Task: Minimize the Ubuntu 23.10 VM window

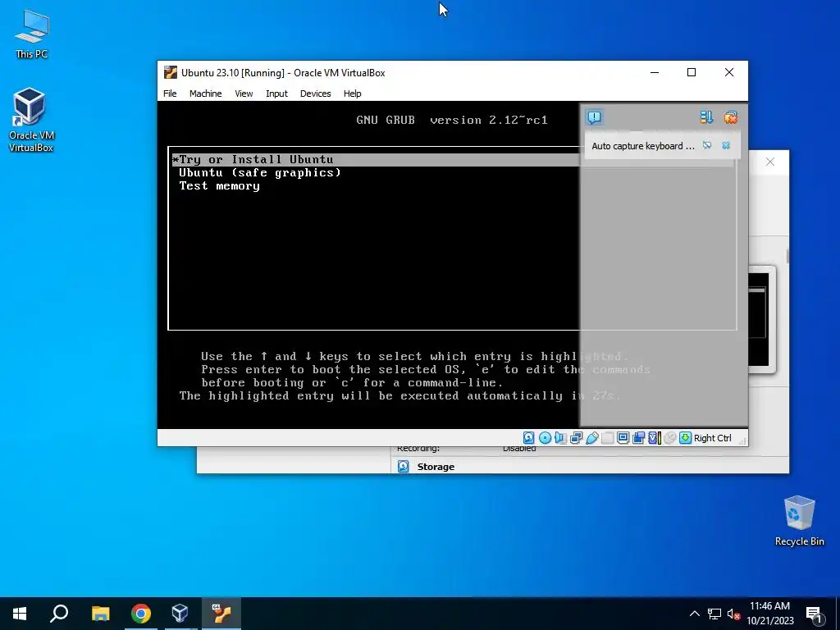Action: 654,72
